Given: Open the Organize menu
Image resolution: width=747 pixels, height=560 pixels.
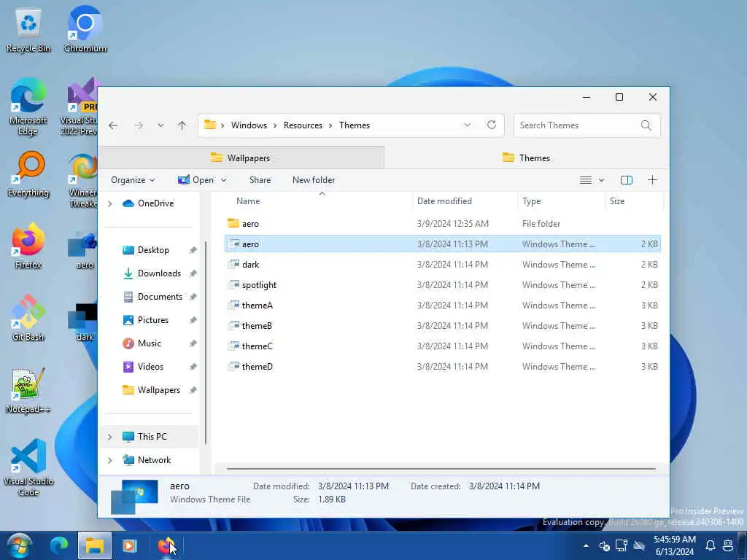Looking at the screenshot, I should (133, 180).
